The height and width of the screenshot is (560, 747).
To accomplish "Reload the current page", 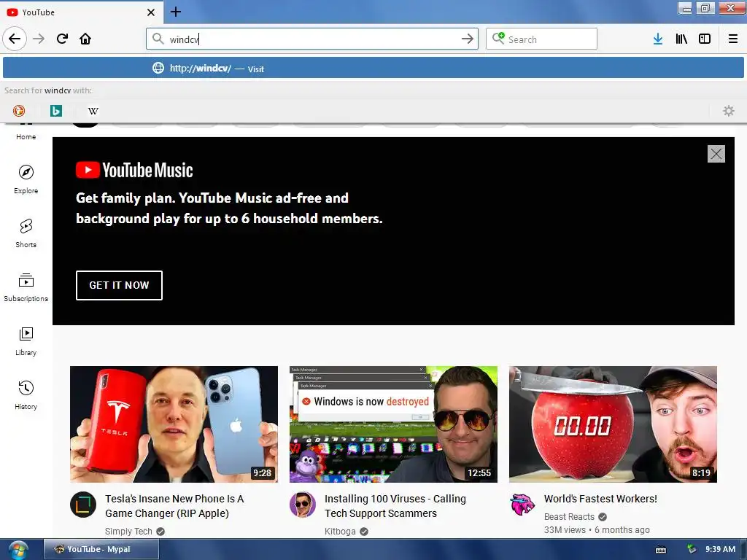I will pos(62,39).
